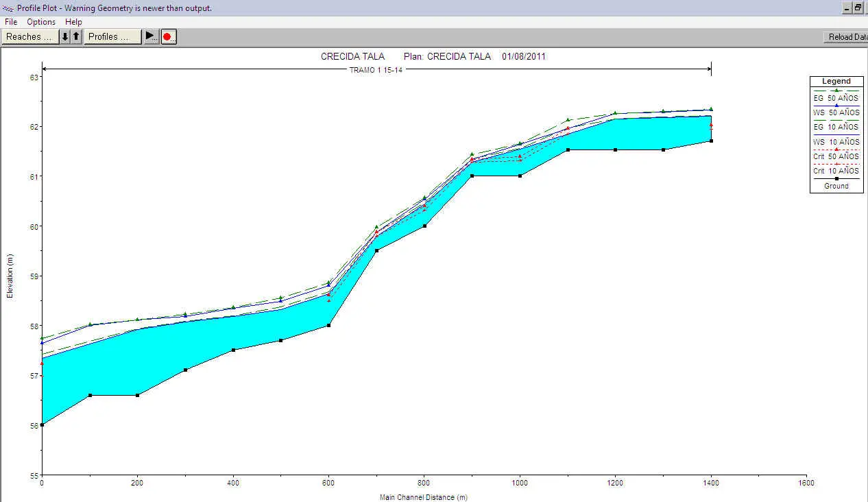Click the 'Main Channel Distance (m)' axis label

coord(424,497)
